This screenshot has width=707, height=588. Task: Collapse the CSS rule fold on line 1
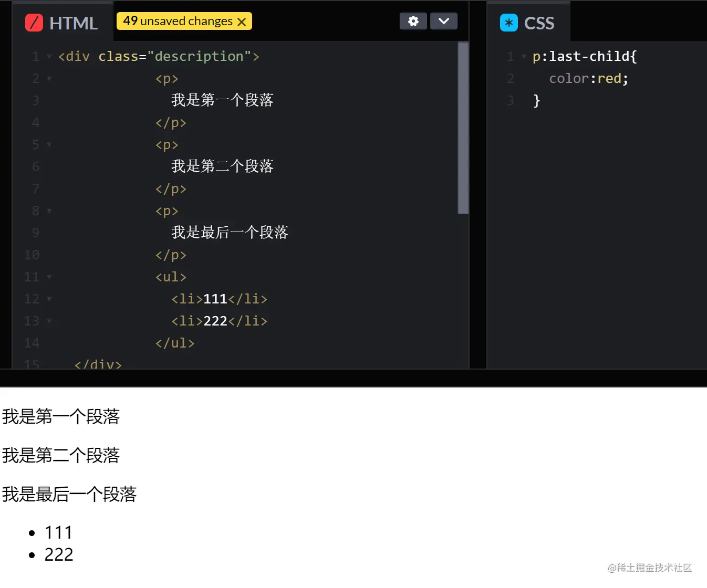pyautogui.click(x=524, y=56)
